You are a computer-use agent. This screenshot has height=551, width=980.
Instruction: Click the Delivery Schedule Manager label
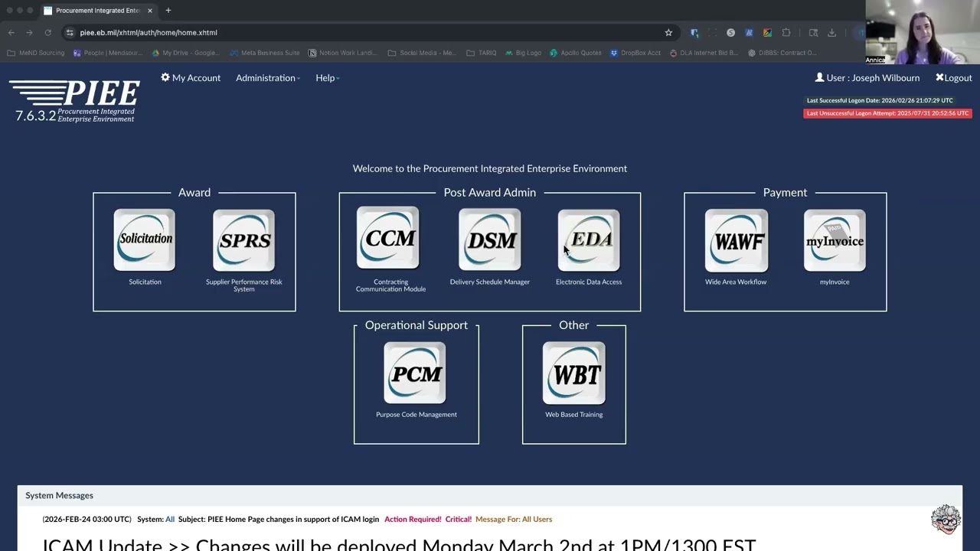[x=490, y=282]
